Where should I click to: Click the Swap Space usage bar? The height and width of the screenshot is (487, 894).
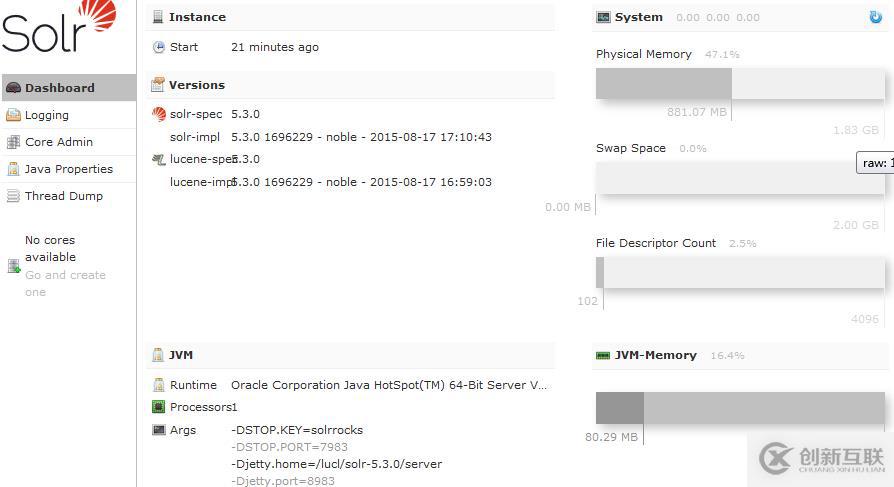(x=740, y=178)
